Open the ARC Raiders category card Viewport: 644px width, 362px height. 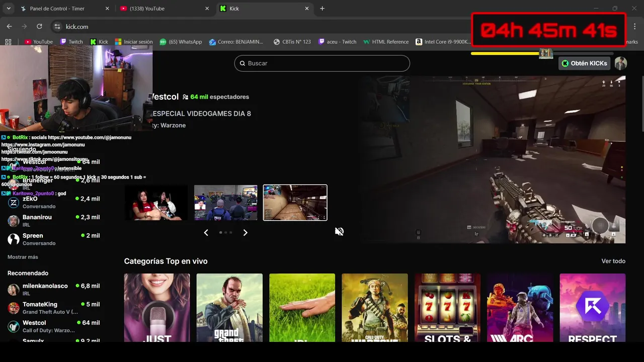520,308
